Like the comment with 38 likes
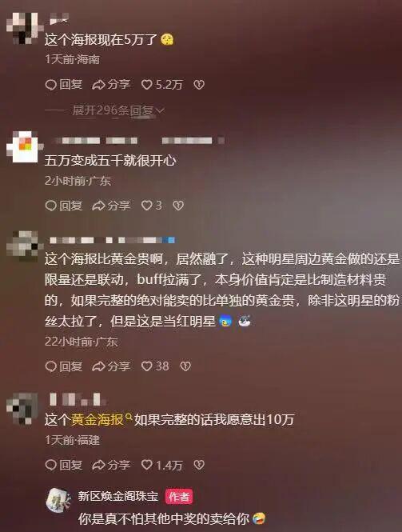Viewport: 402px width, 532px height. 155,366
